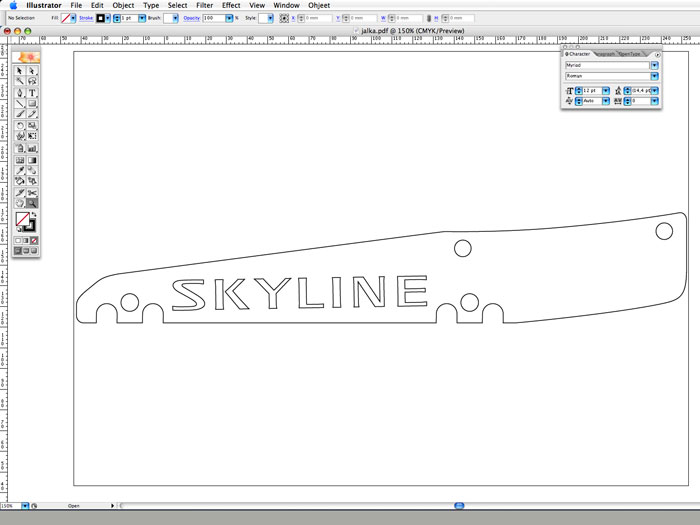Select the Zoom magnifier tool
Image resolution: width=700 pixels, height=525 pixels.
32,203
